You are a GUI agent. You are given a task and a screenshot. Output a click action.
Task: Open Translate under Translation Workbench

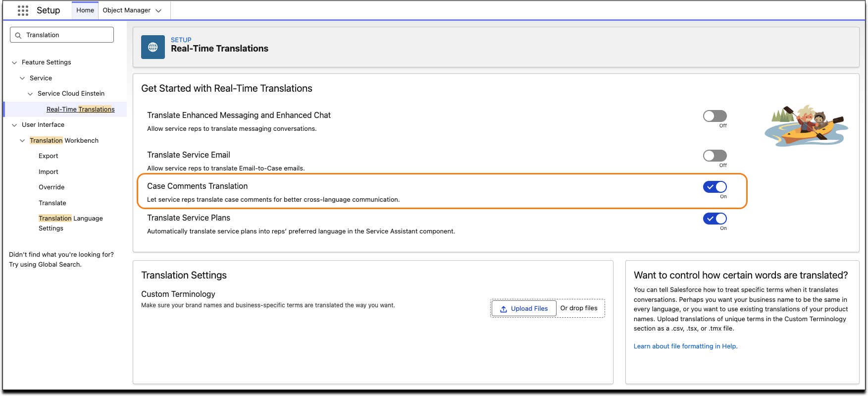click(x=52, y=203)
